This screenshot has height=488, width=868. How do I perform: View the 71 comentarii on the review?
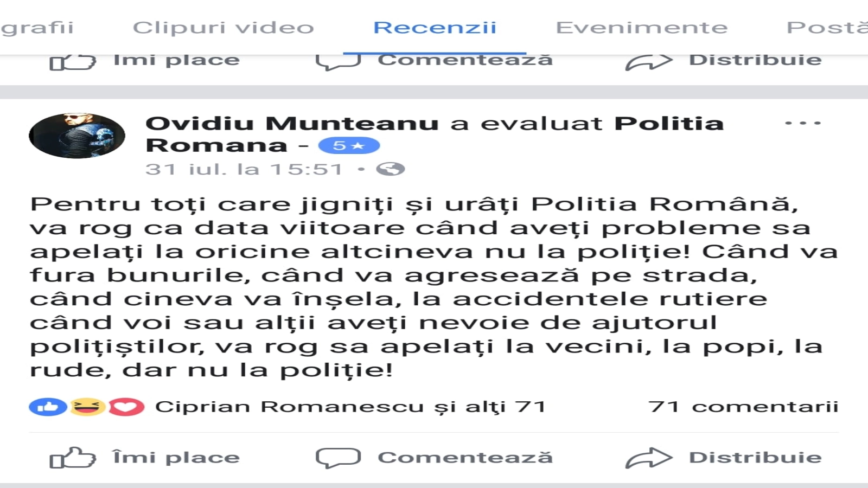[744, 407]
